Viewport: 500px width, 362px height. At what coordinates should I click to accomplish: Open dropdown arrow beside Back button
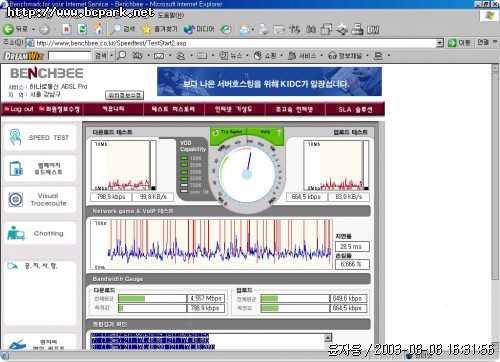click(x=33, y=29)
